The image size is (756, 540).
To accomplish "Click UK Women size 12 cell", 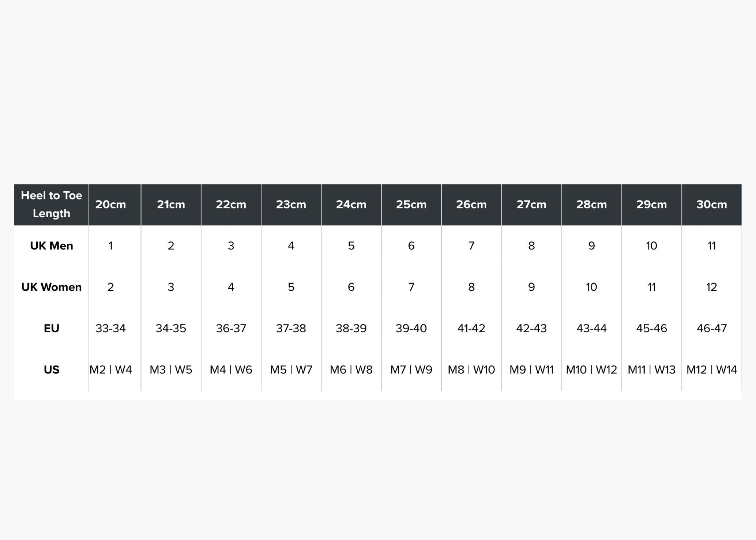I will click(711, 287).
